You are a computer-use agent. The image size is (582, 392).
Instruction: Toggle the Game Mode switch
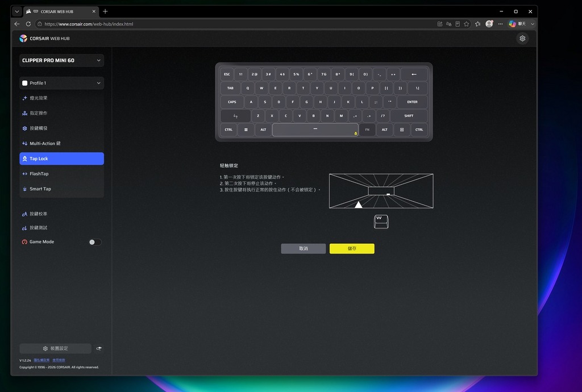tap(95, 242)
